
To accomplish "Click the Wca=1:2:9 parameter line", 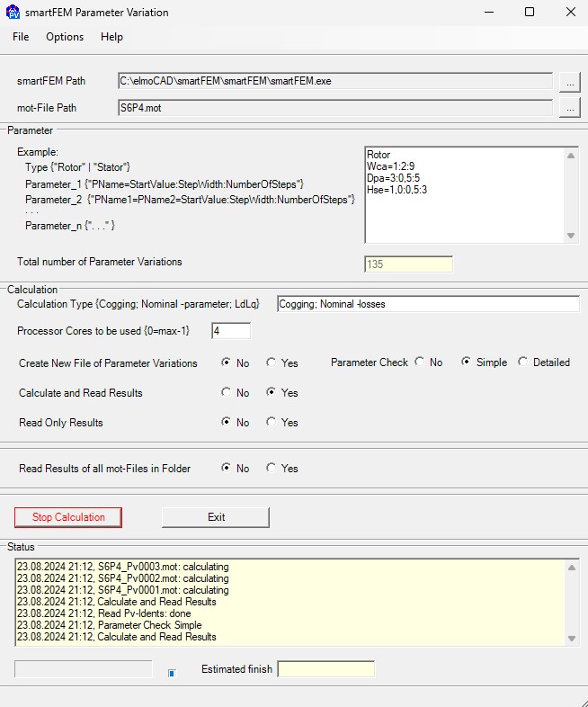I will (x=390, y=166).
